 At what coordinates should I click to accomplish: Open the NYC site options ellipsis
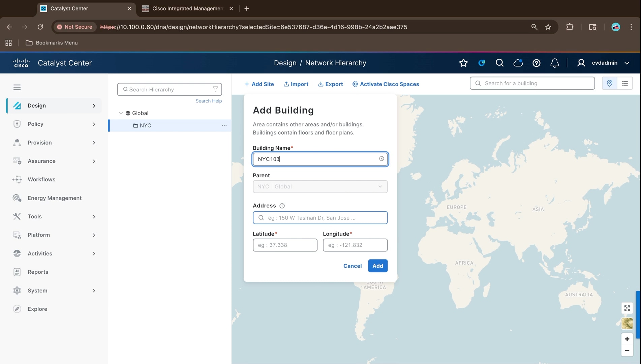[x=224, y=125]
